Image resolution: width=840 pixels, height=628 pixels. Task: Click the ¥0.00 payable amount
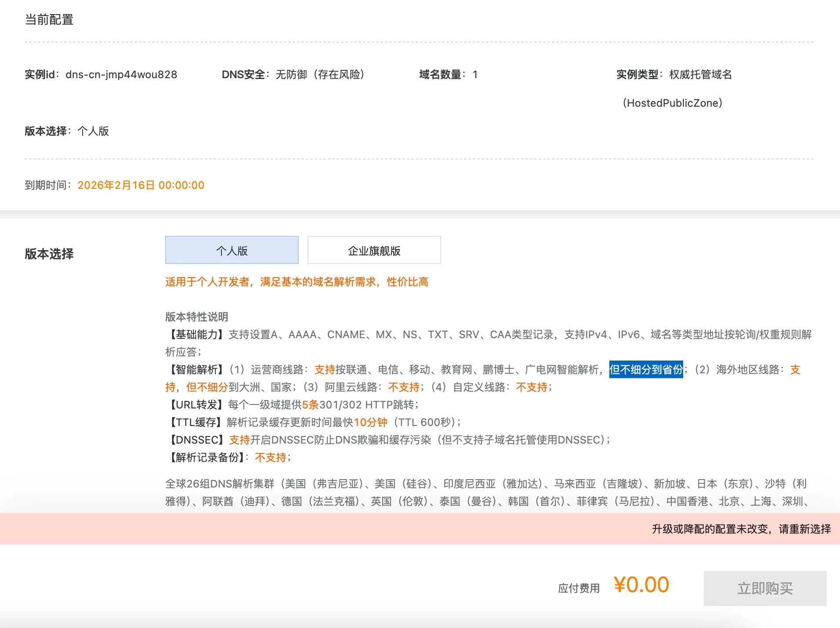click(x=641, y=585)
